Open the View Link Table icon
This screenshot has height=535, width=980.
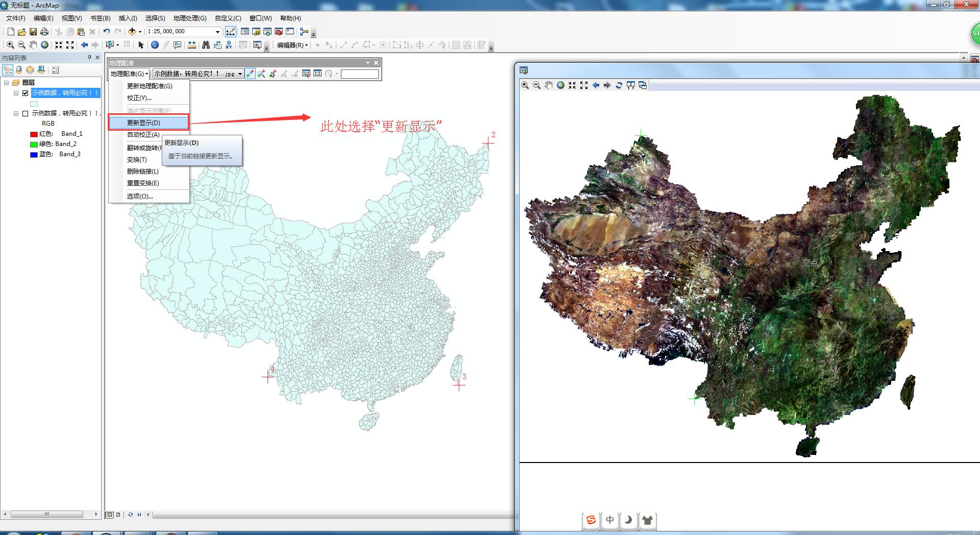(317, 74)
